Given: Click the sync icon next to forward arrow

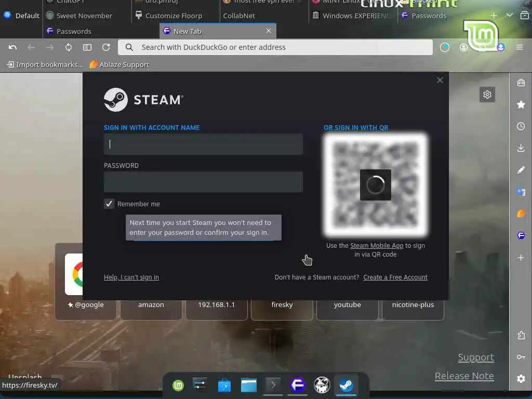Looking at the screenshot, I should (69, 47).
